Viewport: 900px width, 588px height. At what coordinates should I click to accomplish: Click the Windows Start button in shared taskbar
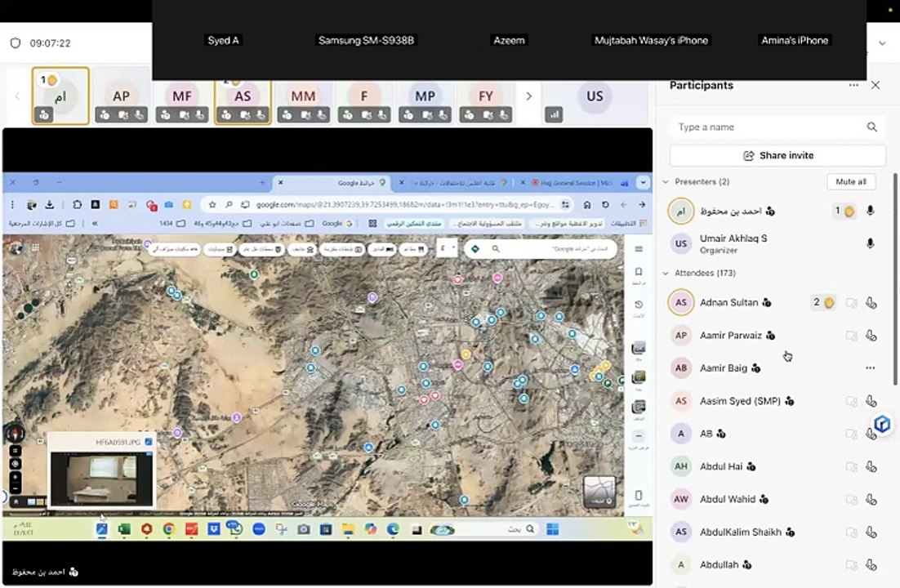pyautogui.click(x=553, y=529)
